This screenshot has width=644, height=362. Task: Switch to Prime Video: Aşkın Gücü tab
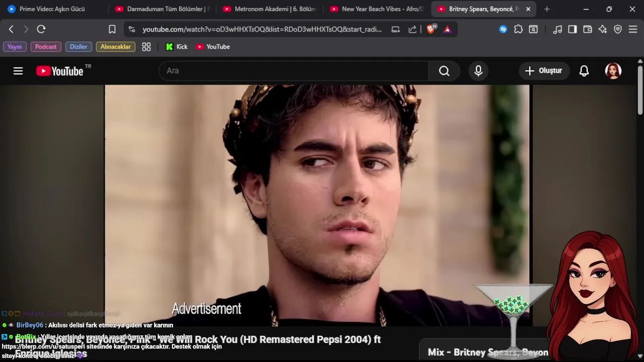[x=52, y=9]
